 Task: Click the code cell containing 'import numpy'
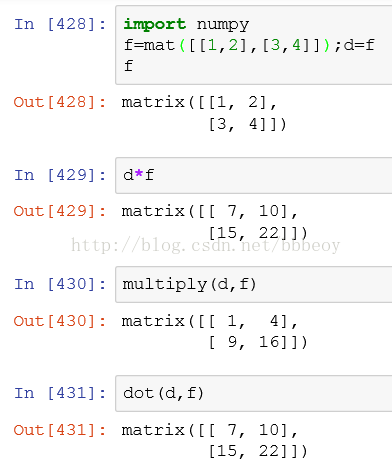click(x=254, y=45)
